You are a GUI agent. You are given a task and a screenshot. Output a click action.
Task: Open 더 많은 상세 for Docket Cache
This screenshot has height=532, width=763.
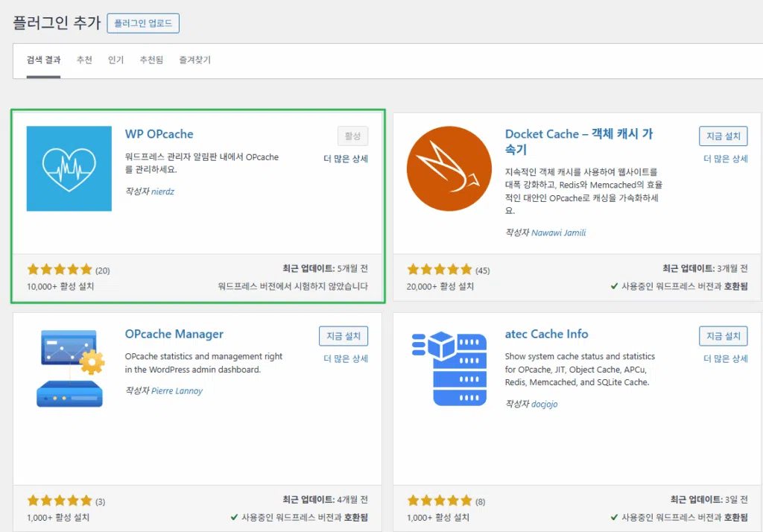point(726,159)
